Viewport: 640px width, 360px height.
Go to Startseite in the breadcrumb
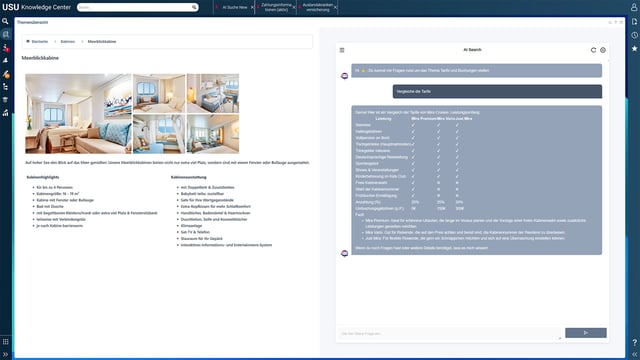point(40,42)
